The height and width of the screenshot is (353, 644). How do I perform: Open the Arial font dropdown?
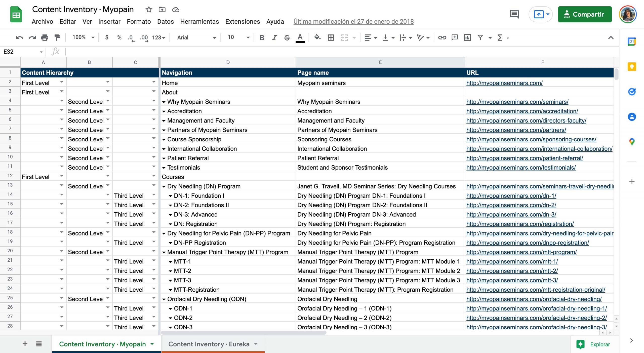[196, 37]
